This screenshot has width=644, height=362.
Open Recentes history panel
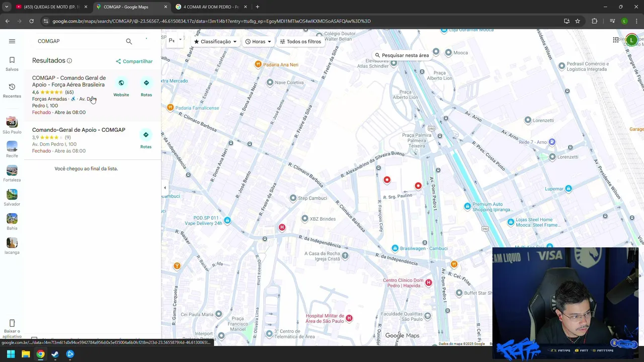pos(12,90)
